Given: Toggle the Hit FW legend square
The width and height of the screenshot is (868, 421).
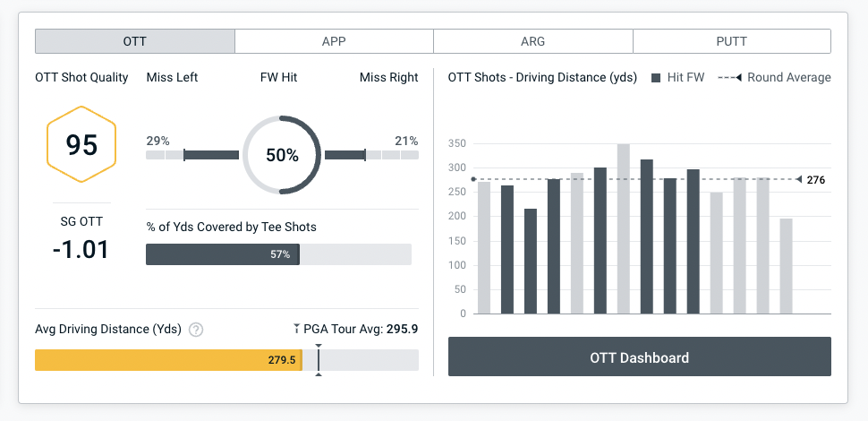Looking at the screenshot, I should (657, 78).
